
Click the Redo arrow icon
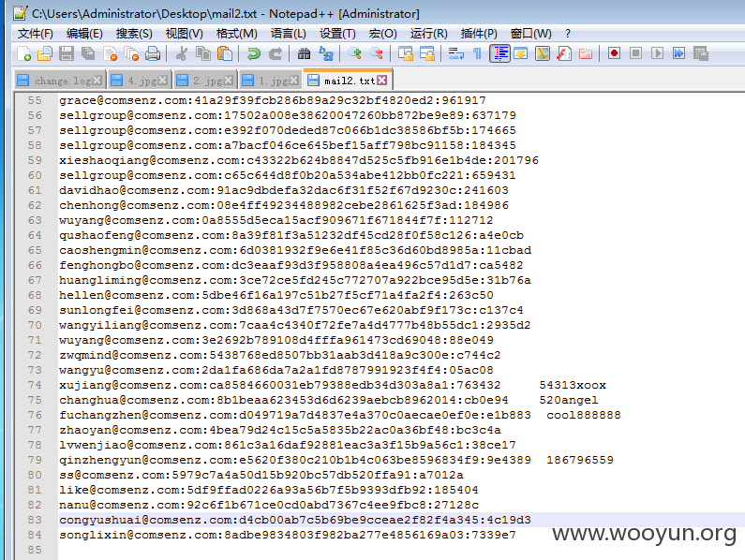pyautogui.click(x=276, y=53)
